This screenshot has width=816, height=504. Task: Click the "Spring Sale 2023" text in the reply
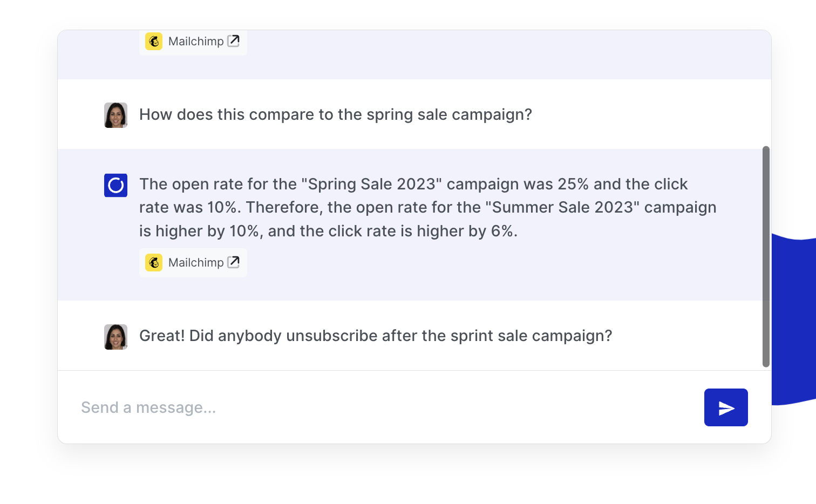[x=371, y=184]
